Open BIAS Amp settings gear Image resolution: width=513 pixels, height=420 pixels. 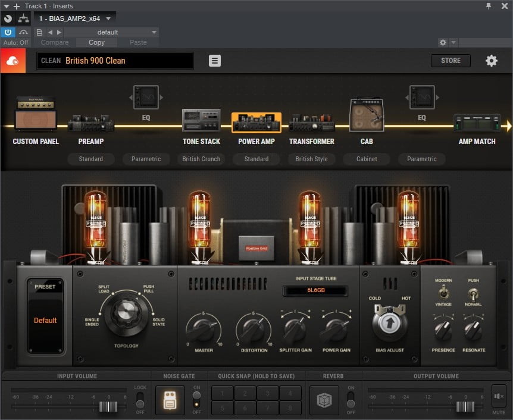point(491,61)
